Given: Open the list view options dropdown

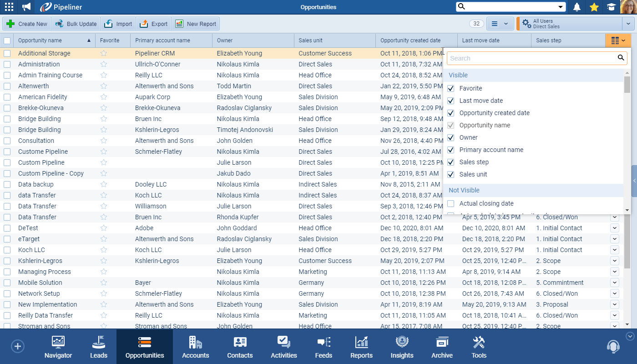Looking at the screenshot, I should pos(500,24).
